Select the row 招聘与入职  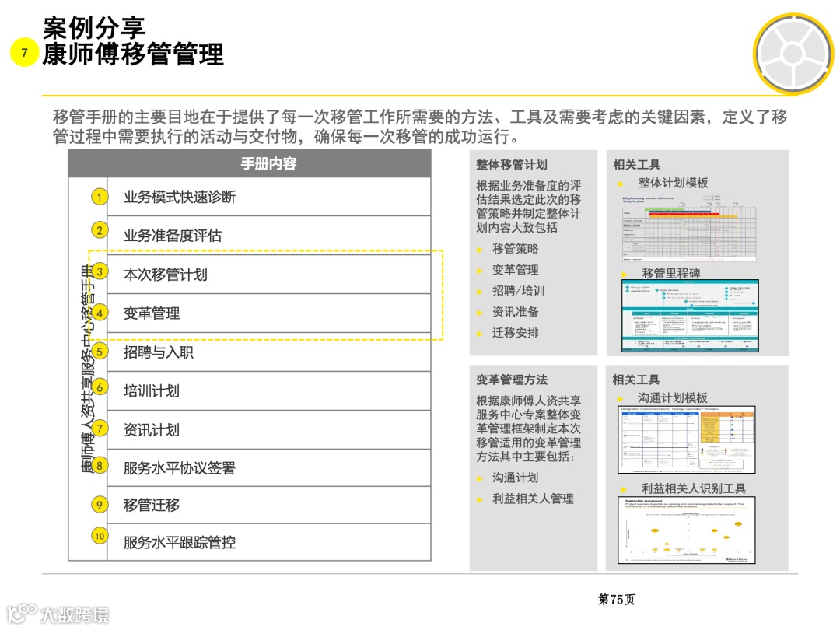pos(269,352)
